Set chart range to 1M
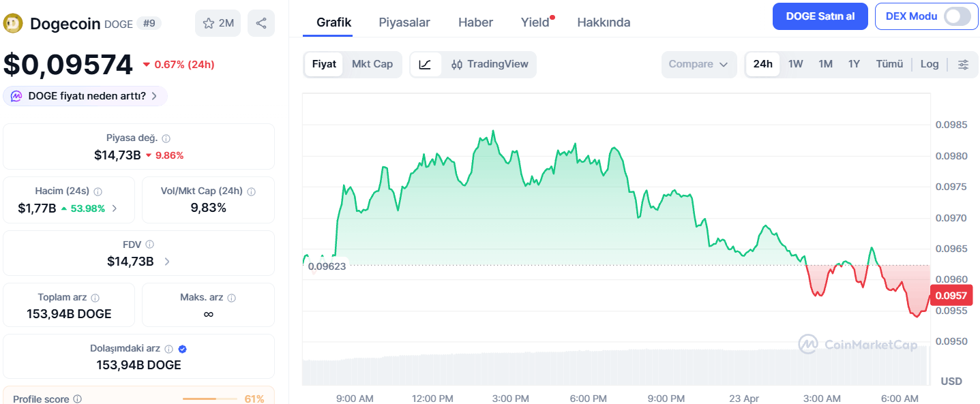This screenshot has width=980, height=404. point(825,64)
